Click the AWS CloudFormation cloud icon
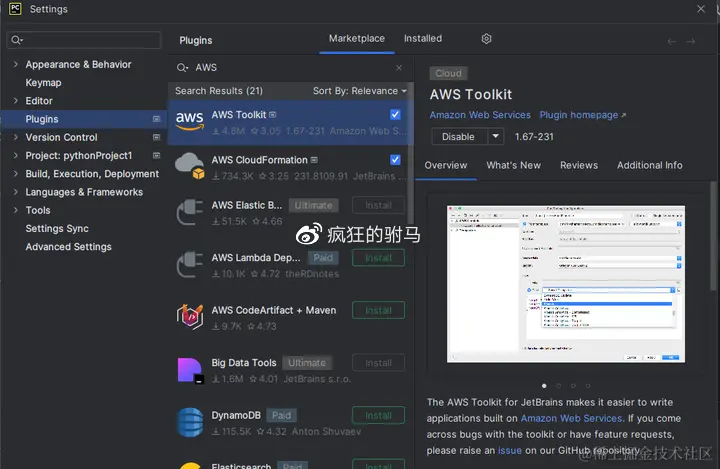 point(190,166)
